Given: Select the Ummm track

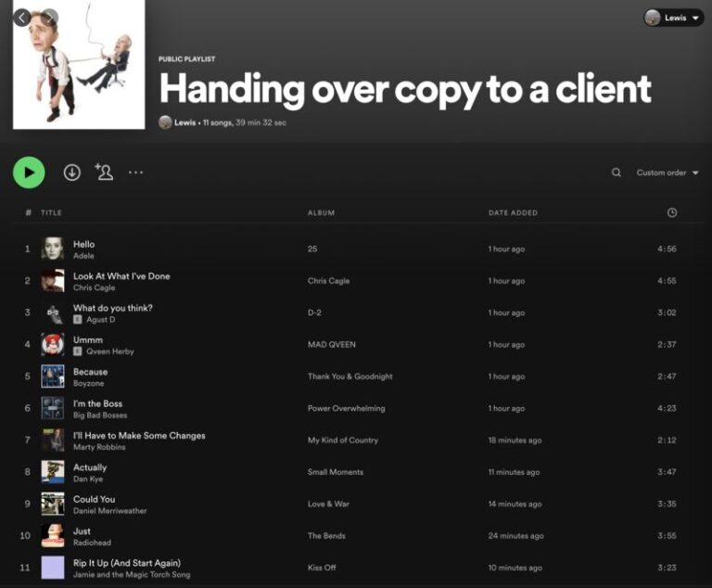Looking at the screenshot, I should 88,339.
